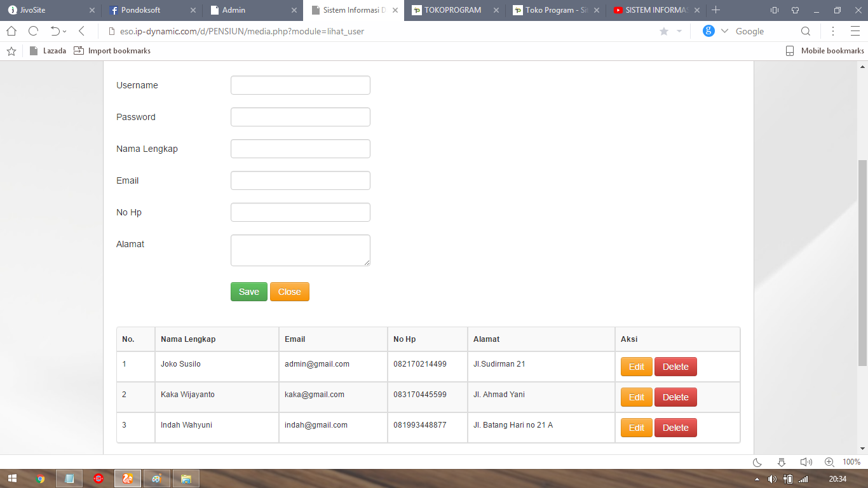The height and width of the screenshot is (488, 868).
Task: Focus the Password input field
Action: pyautogui.click(x=301, y=117)
